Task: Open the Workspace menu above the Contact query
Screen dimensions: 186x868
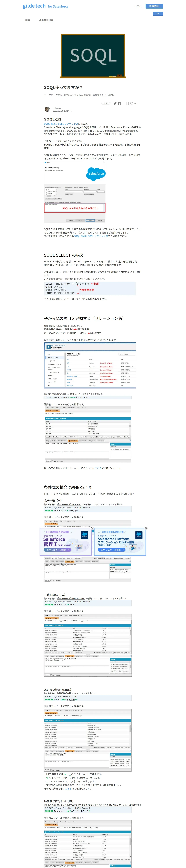Action: [x=71, y=408]
